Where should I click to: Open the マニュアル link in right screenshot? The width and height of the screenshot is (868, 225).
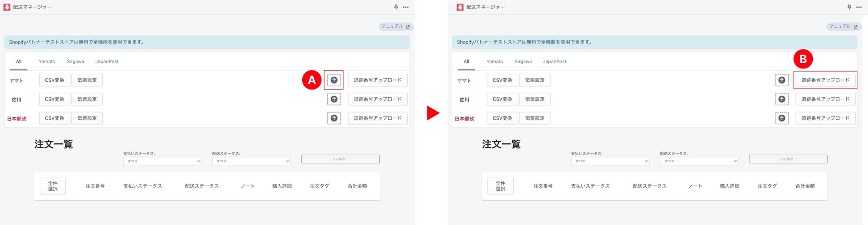click(844, 27)
